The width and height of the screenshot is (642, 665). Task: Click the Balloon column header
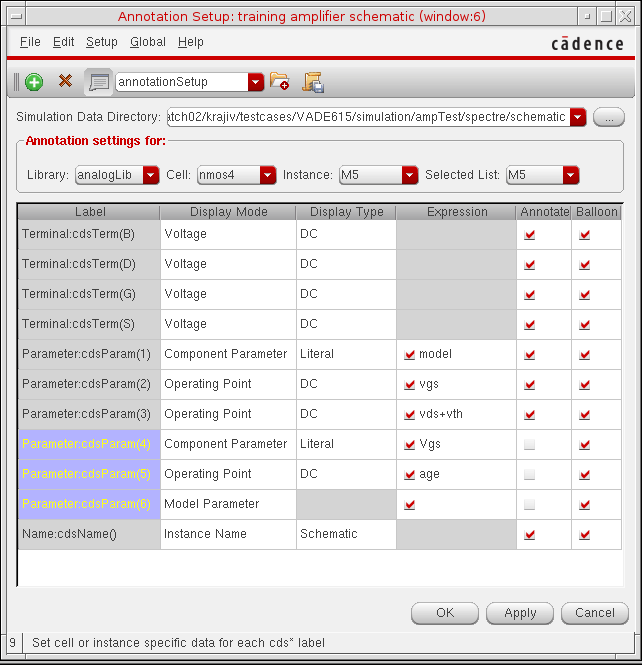click(x=596, y=212)
